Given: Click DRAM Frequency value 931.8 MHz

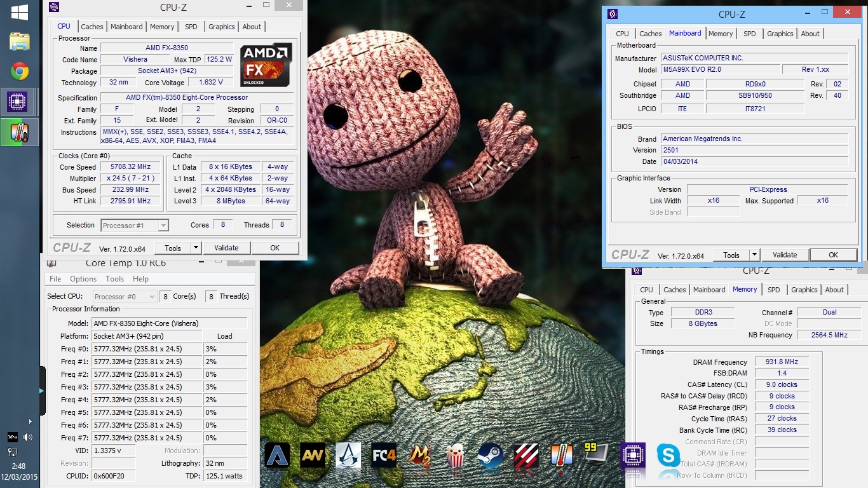Looking at the screenshot, I should (782, 362).
